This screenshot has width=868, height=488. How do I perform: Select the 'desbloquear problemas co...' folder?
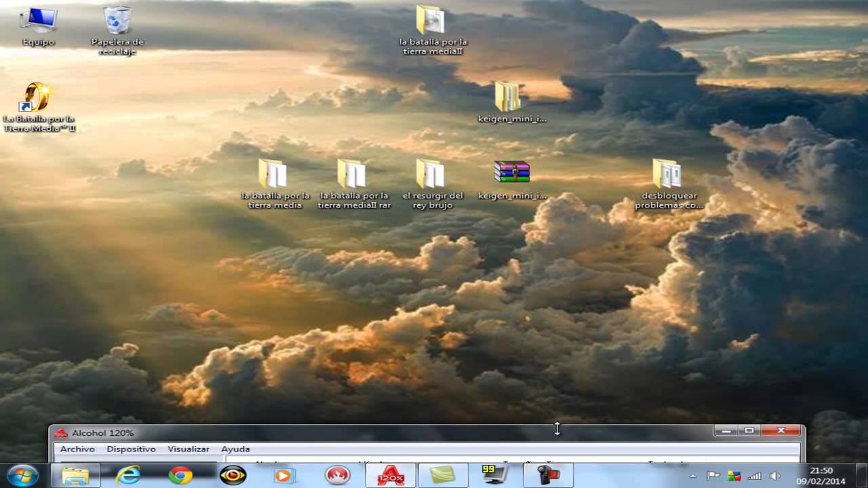668,183
